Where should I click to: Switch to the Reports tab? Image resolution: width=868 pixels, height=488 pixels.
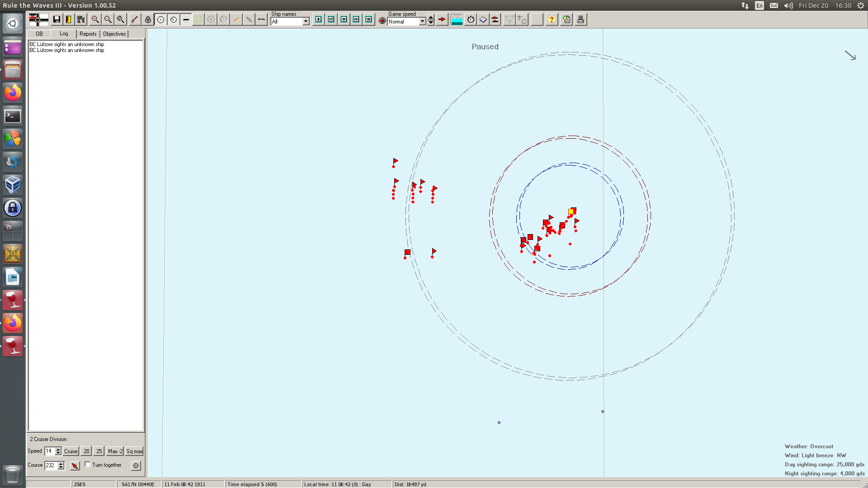coord(88,34)
